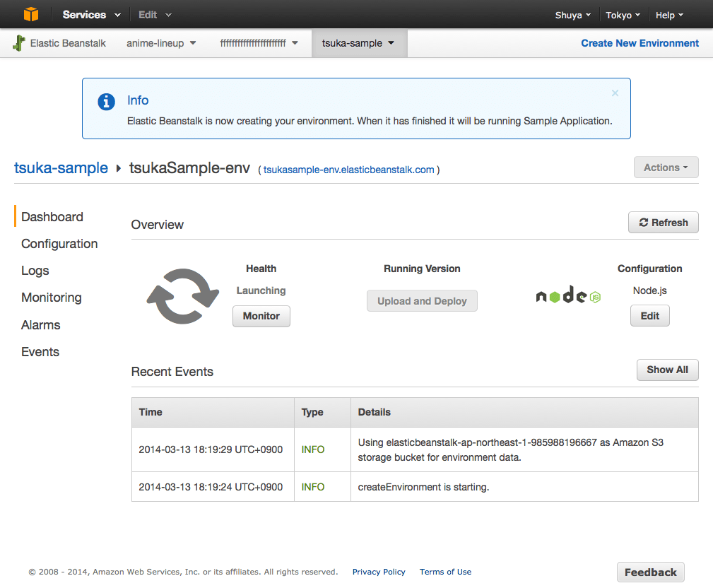Click the Create New Environment link

pyautogui.click(x=640, y=43)
